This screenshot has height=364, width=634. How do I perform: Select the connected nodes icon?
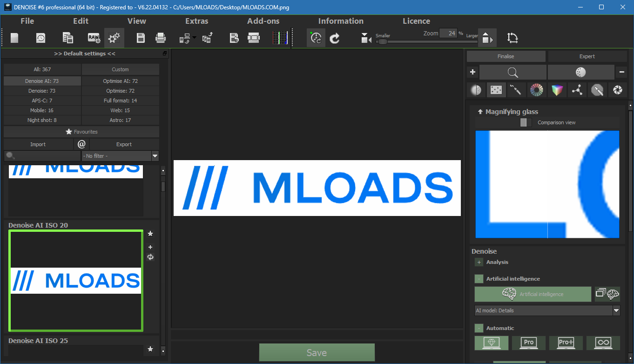click(x=577, y=90)
